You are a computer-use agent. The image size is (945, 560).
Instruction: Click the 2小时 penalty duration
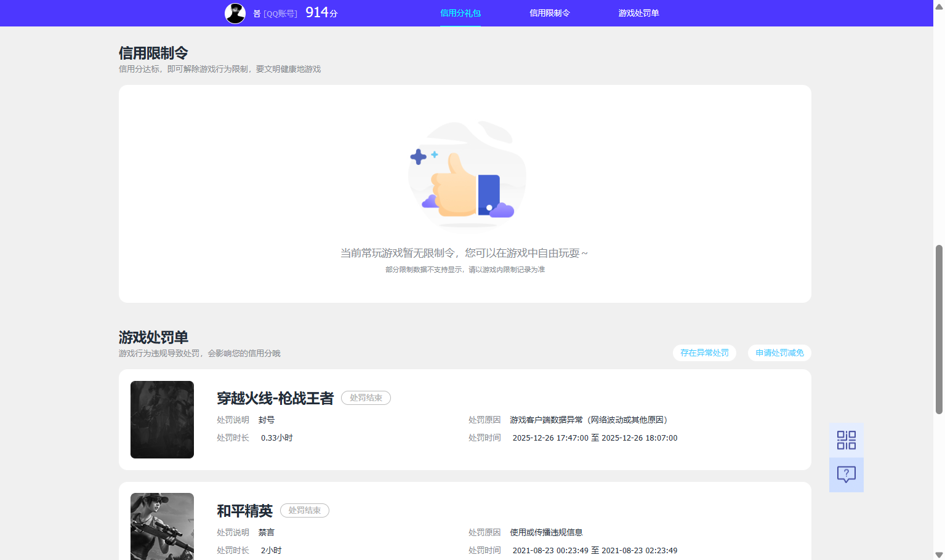click(271, 551)
